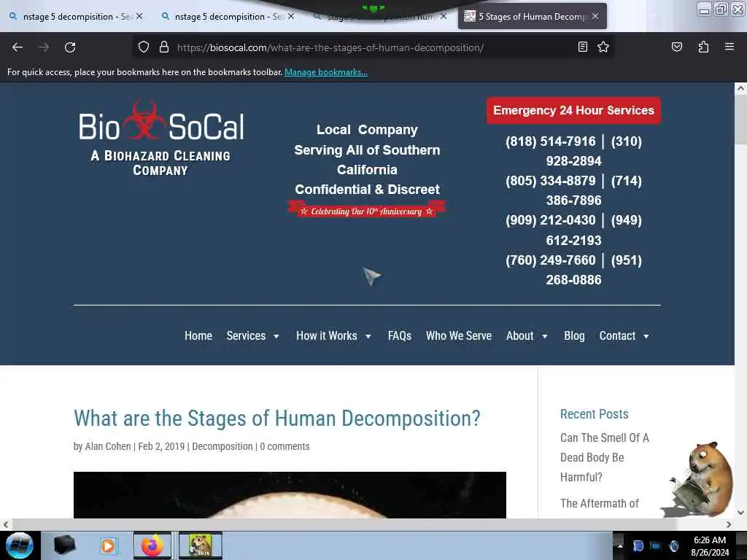This screenshot has width=747, height=560.
Task: Click the article title about Human Decomposition
Action: (x=276, y=419)
